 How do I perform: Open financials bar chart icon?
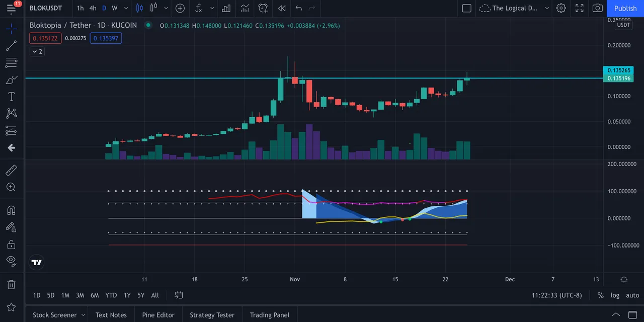point(226,8)
